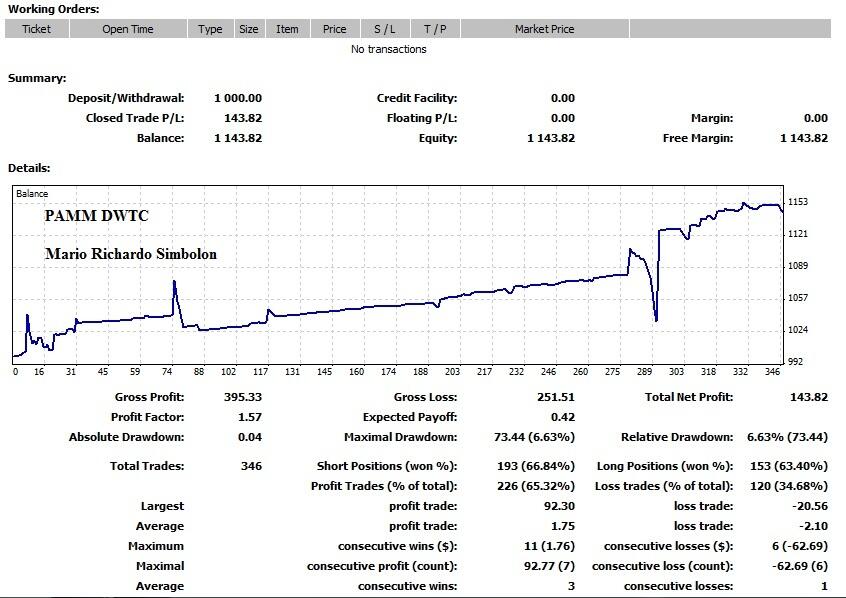The image size is (846, 598).
Task: Click average loss trade value -2.10
Action: pos(813,526)
